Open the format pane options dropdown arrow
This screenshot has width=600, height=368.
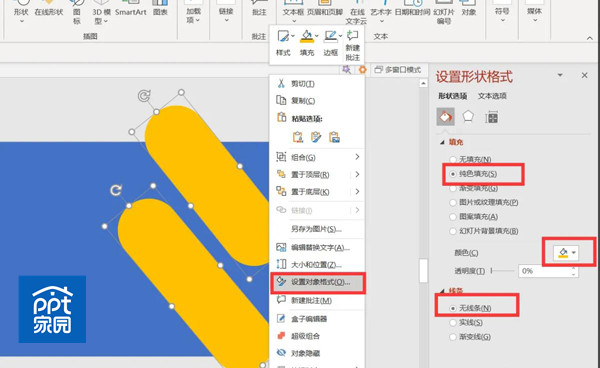click(560, 75)
